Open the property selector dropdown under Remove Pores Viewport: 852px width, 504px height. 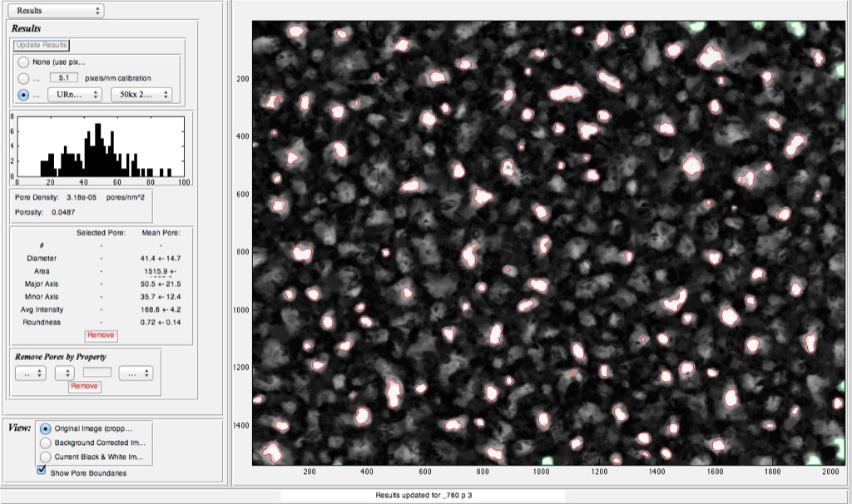click(x=31, y=373)
